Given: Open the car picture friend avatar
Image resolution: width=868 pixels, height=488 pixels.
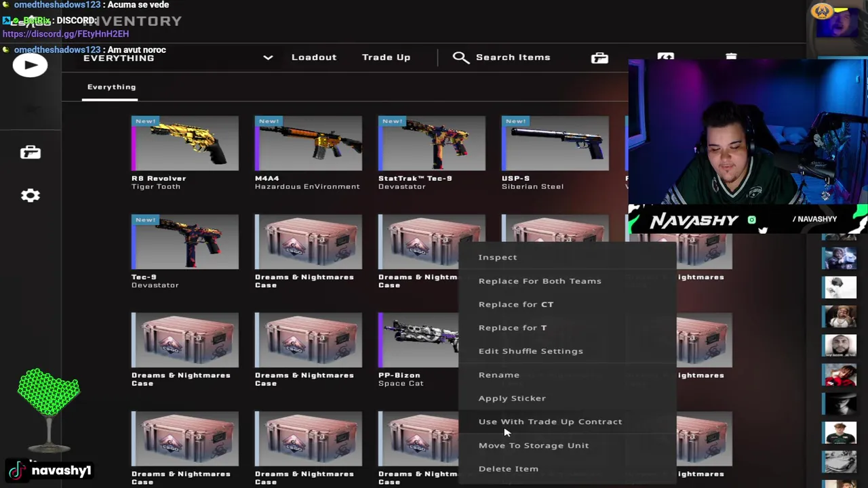Looking at the screenshot, I should coord(840,462).
